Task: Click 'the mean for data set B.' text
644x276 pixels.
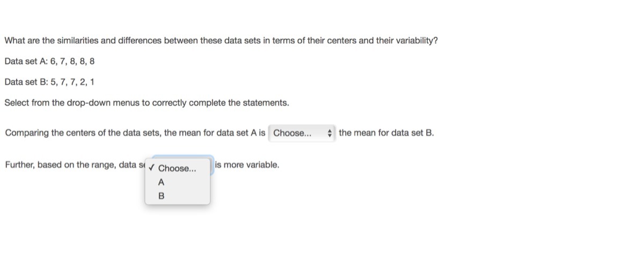Action: (x=386, y=133)
